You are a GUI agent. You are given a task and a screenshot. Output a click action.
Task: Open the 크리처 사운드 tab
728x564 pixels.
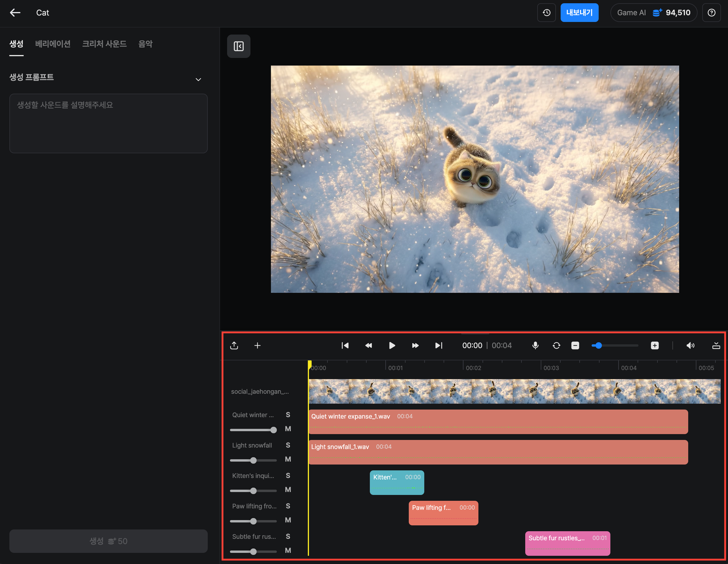[x=104, y=44]
